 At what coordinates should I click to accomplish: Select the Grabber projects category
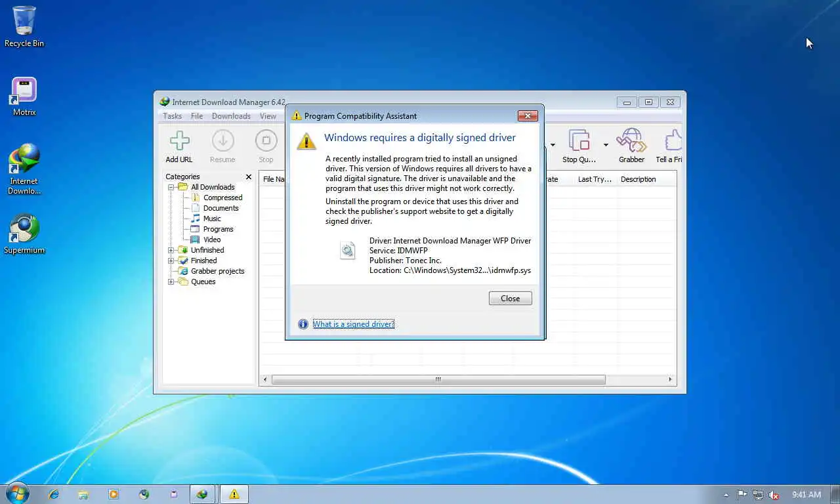[x=217, y=271]
